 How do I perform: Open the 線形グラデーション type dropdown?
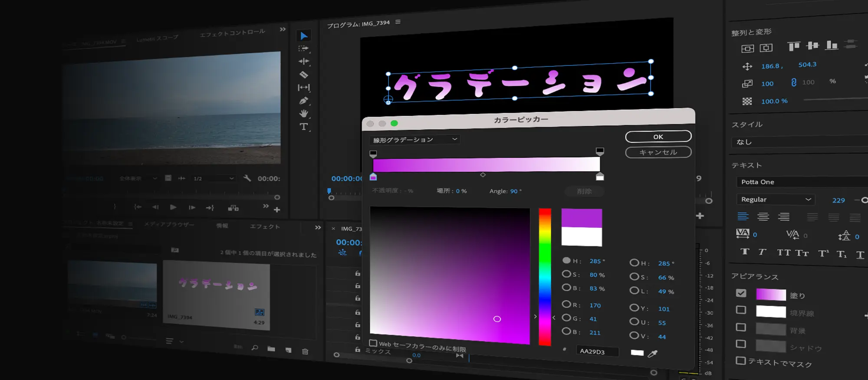point(415,140)
